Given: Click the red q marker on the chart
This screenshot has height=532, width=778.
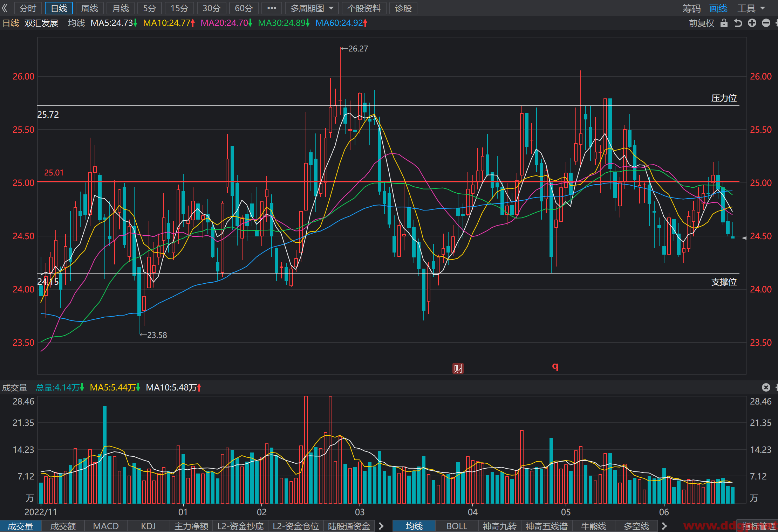Looking at the screenshot, I should pyautogui.click(x=555, y=366).
